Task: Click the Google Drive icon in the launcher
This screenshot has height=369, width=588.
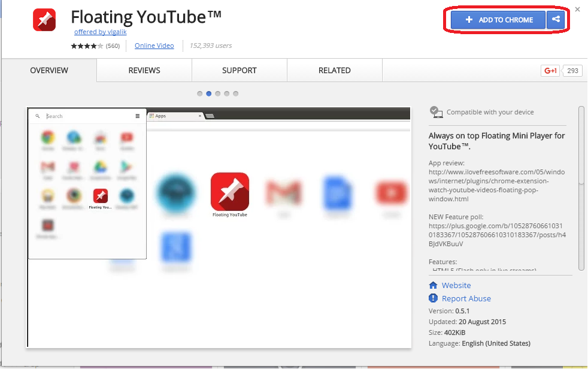Action: [x=100, y=167]
